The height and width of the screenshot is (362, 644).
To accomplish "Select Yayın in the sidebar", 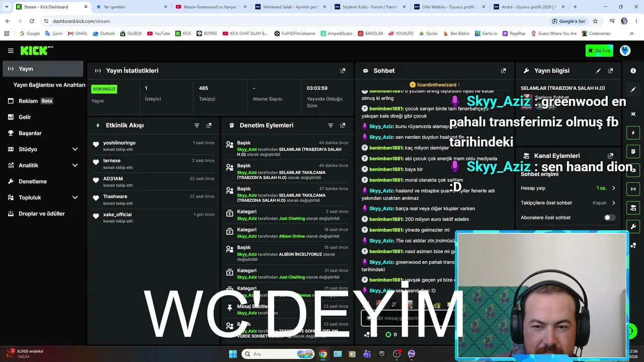I will tap(43, 69).
